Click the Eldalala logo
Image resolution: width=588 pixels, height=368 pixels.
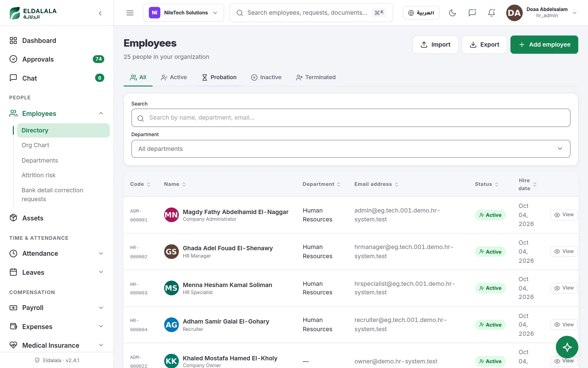point(33,13)
